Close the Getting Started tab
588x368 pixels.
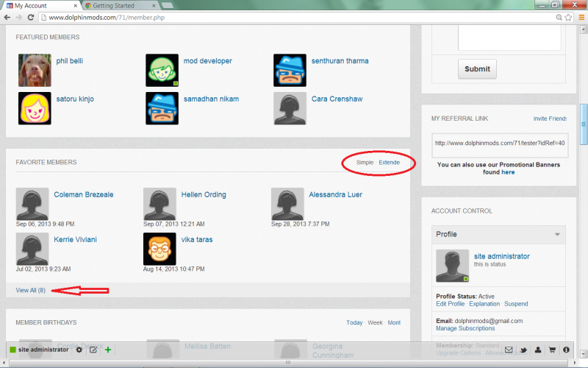click(x=154, y=6)
